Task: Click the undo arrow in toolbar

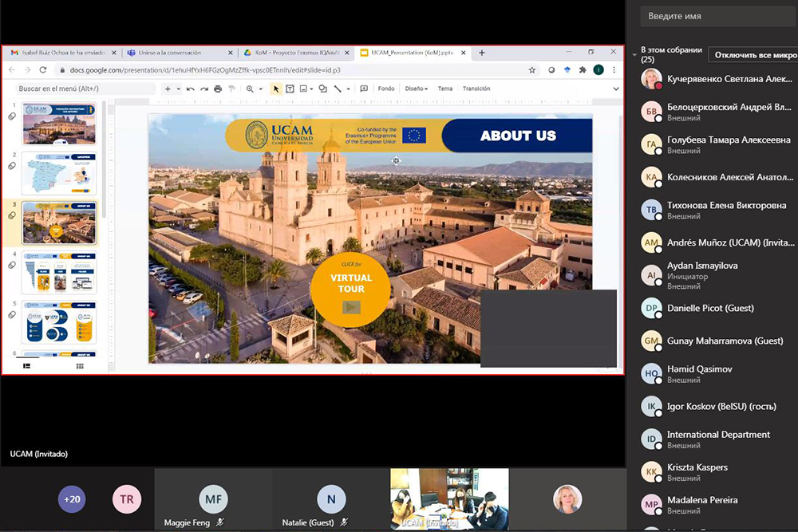Action: tap(190, 89)
